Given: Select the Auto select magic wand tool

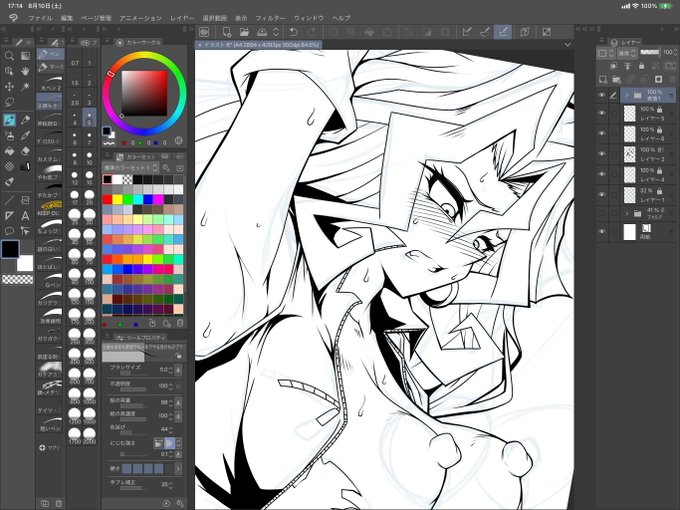Looking at the screenshot, I should 25,86.
